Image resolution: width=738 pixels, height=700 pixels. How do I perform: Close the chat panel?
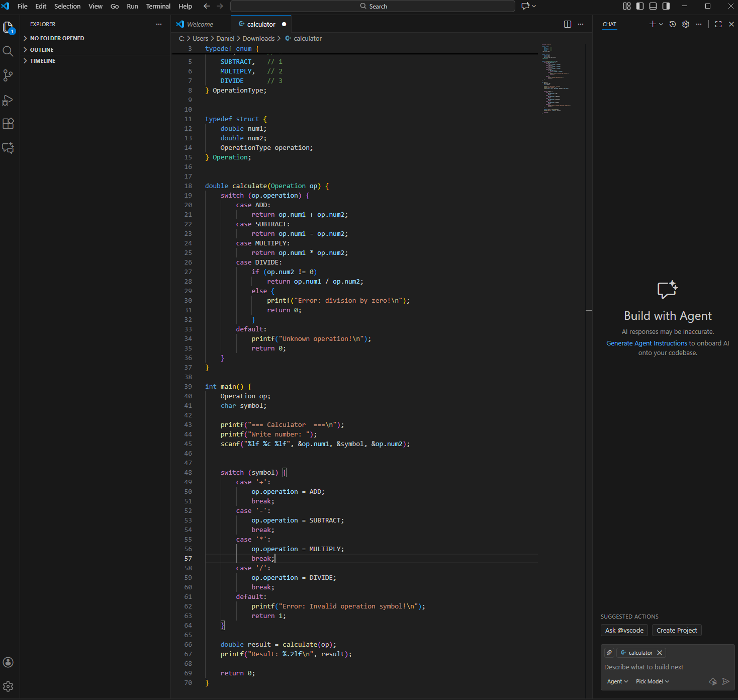[731, 24]
